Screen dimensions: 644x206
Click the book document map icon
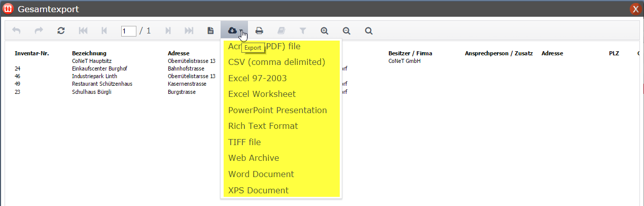[280, 31]
